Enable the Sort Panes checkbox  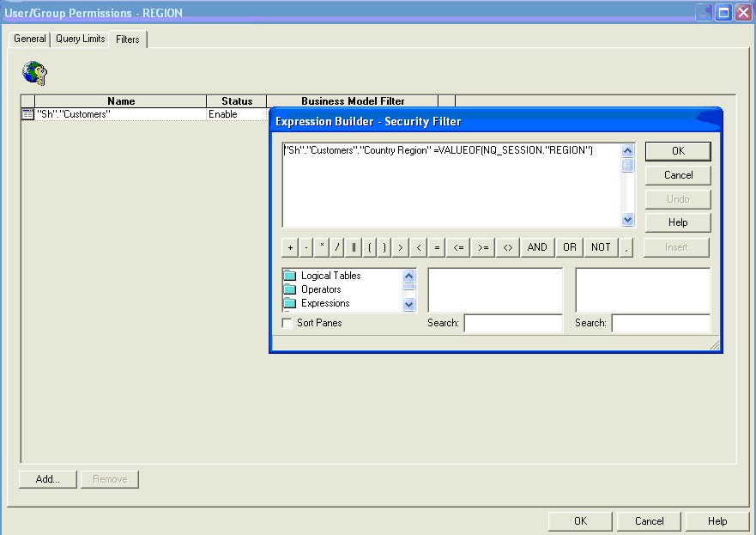(285, 322)
